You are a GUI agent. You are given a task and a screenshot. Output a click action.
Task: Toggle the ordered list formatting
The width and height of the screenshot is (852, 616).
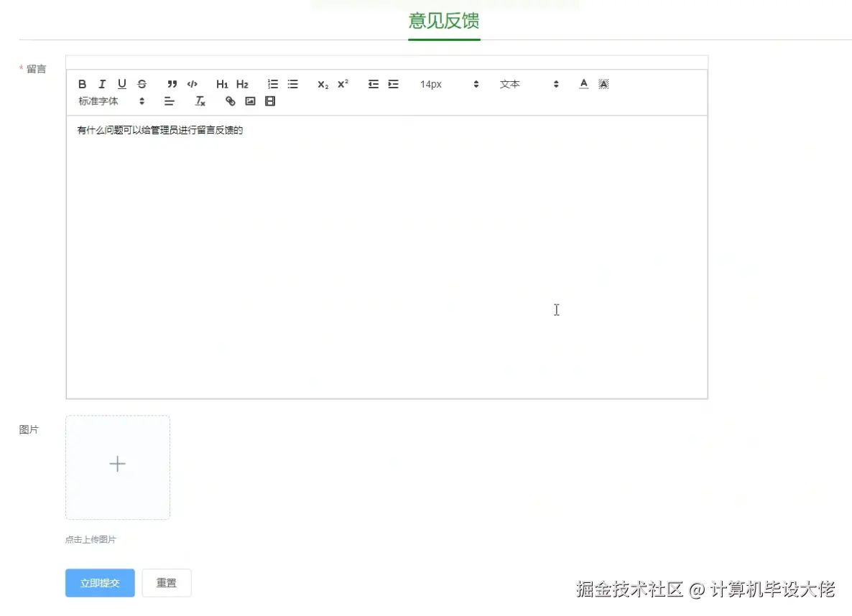tap(272, 84)
